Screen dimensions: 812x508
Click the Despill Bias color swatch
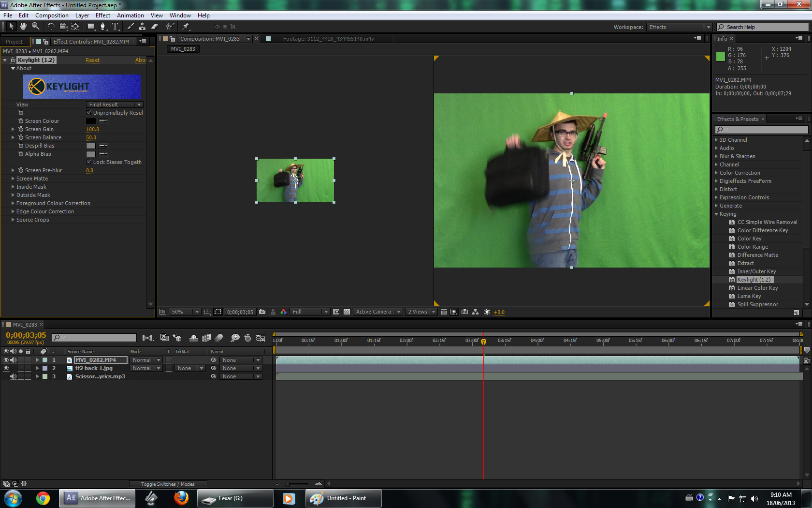[91, 146]
